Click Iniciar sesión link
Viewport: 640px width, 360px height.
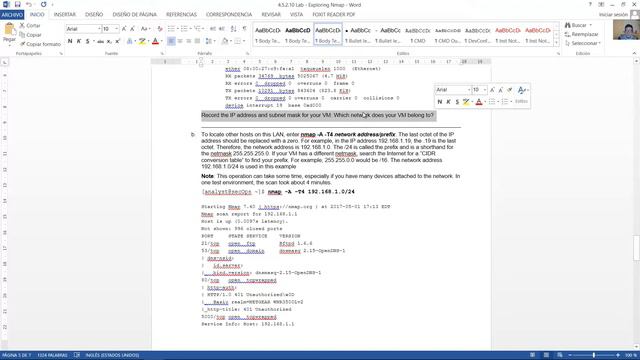click(613, 15)
